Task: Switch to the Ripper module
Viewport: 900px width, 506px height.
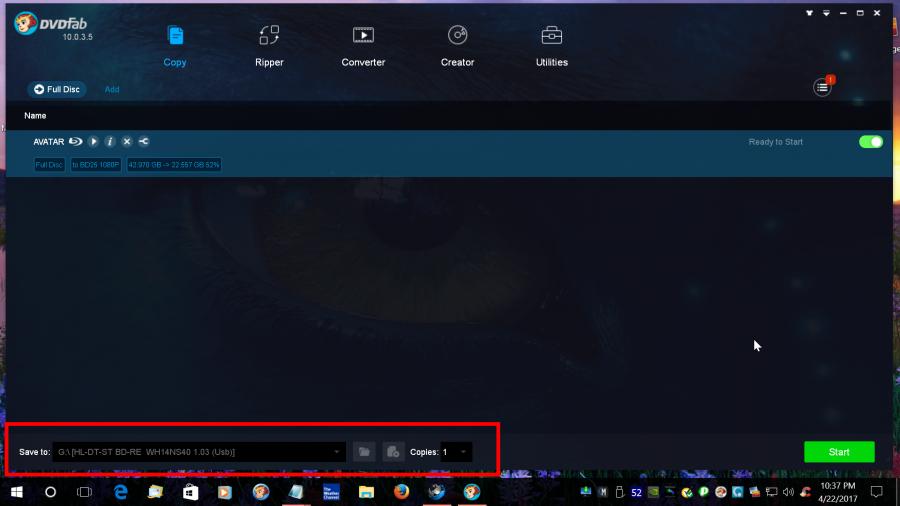Action: (x=269, y=46)
